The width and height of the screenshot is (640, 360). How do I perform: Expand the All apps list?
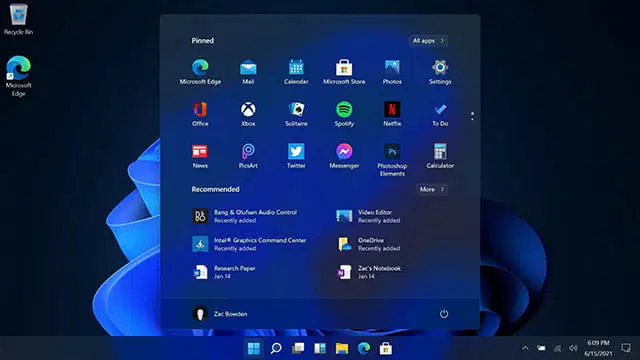[x=428, y=40]
